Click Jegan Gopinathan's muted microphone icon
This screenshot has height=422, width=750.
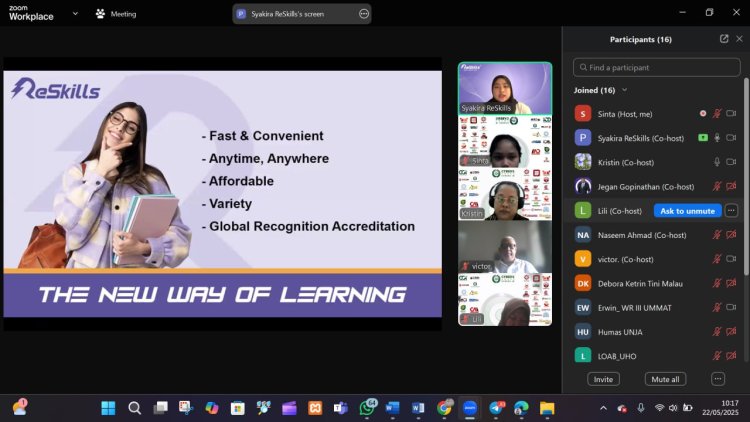tap(717, 186)
